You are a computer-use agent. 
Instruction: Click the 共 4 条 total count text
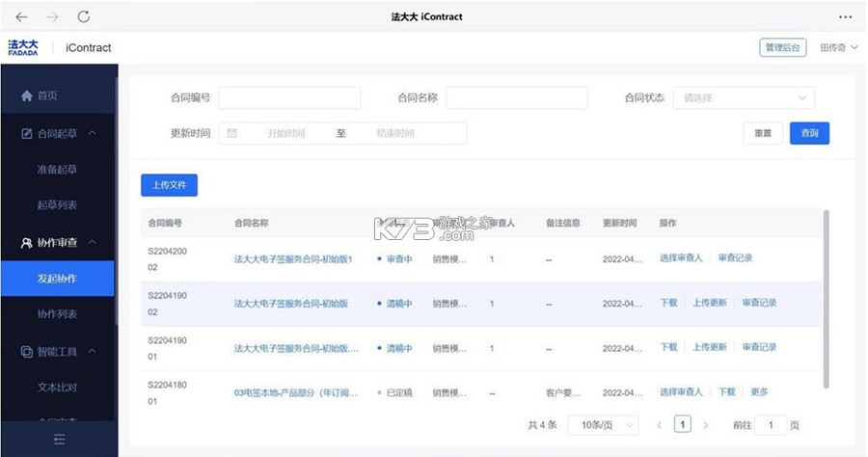pos(542,425)
